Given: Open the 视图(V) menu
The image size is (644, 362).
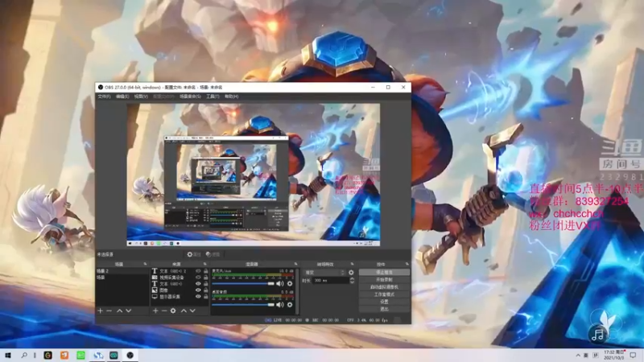Looking at the screenshot, I should coord(141,97).
